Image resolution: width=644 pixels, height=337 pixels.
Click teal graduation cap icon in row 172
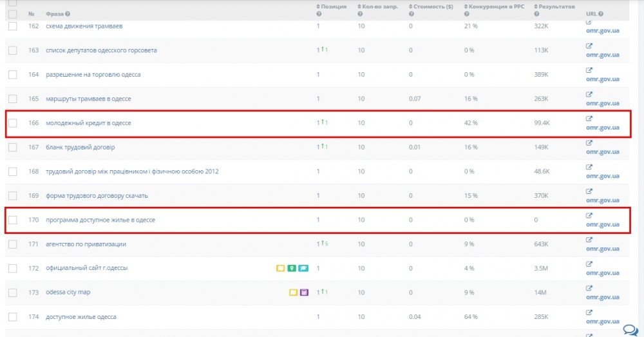(303, 268)
